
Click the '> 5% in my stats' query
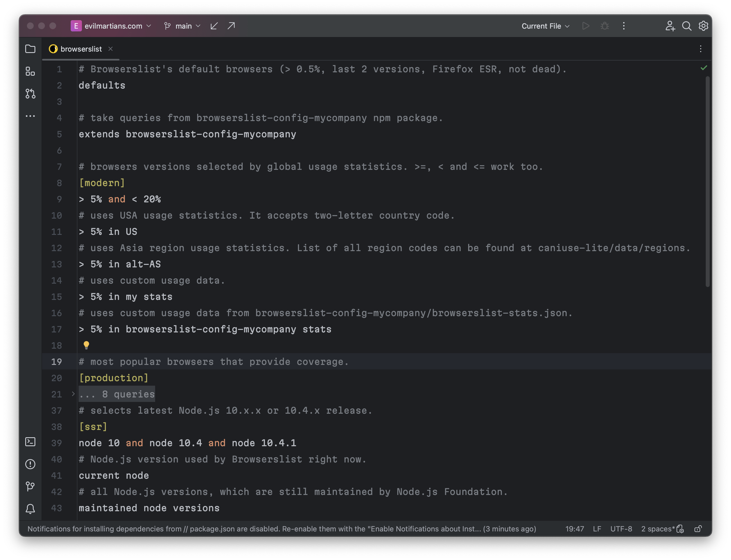click(125, 297)
